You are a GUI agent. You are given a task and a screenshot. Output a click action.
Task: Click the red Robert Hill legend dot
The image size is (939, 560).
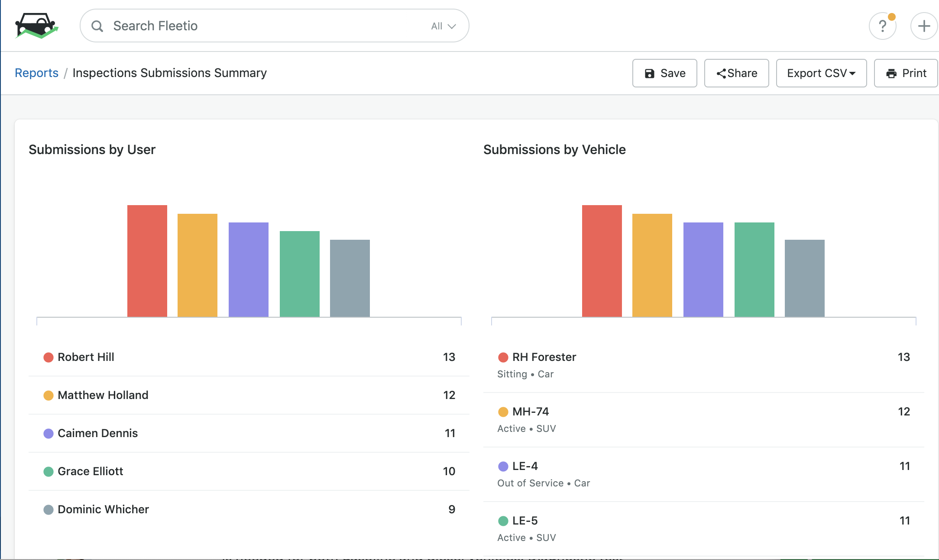49,357
